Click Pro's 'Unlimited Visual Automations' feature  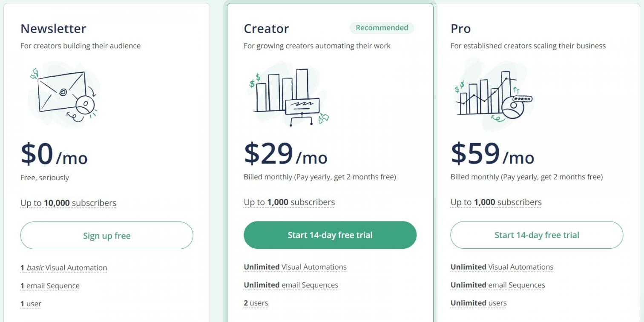pos(502,267)
